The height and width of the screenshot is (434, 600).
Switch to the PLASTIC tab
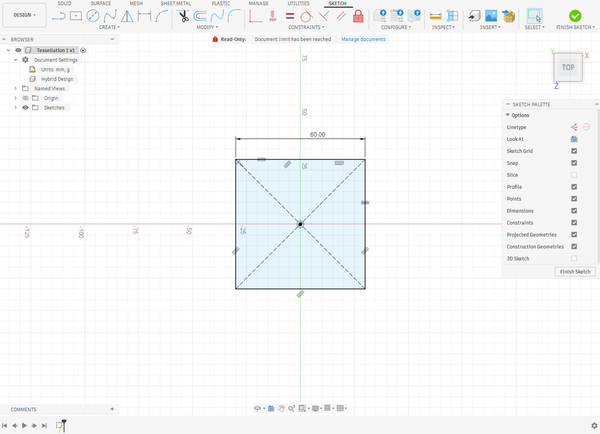coord(221,3)
